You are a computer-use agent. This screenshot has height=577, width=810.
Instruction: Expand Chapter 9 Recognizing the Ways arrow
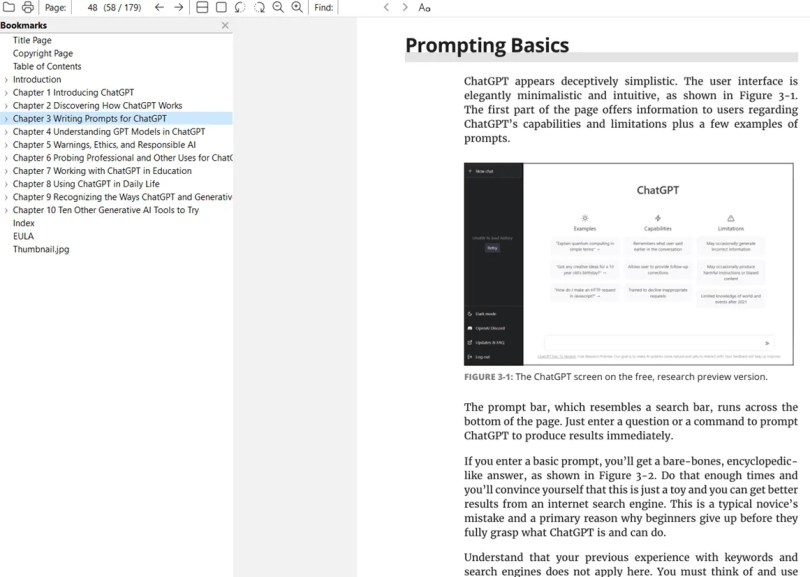point(6,197)
